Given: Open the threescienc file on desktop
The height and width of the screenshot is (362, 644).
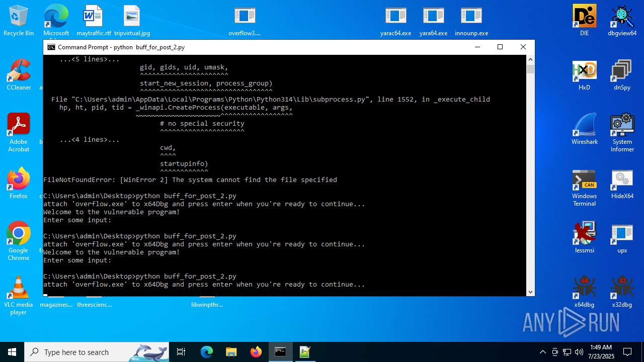Looking at the screenshot, I should coord(94,304).
